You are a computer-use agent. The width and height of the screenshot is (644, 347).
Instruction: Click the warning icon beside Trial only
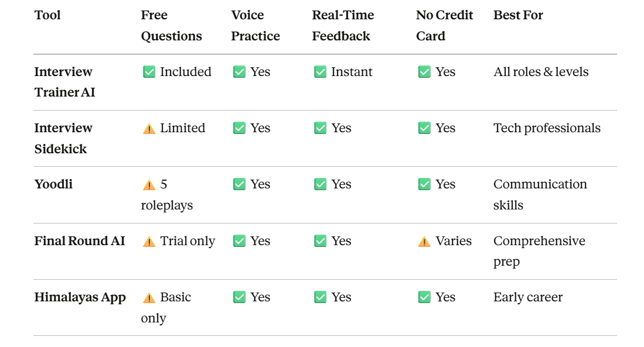tap(149, 242)
